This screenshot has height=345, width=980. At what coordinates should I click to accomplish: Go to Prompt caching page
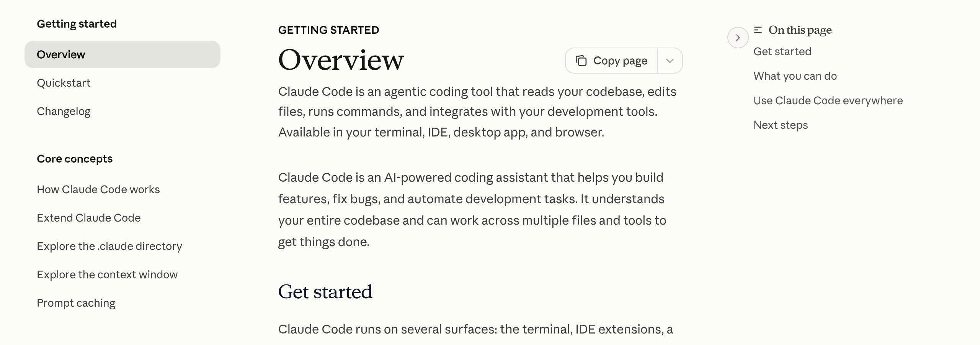[x=76, y=303]
